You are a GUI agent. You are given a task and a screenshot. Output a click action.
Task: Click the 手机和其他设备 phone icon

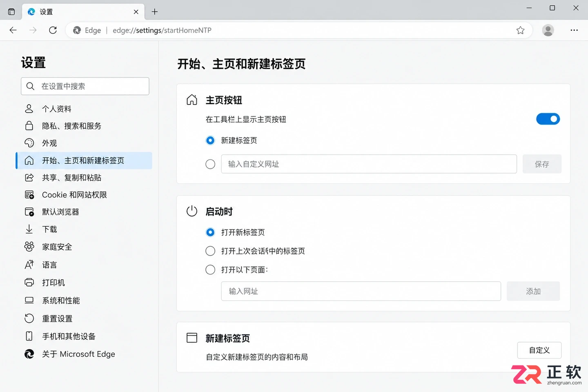coord(29,336)
